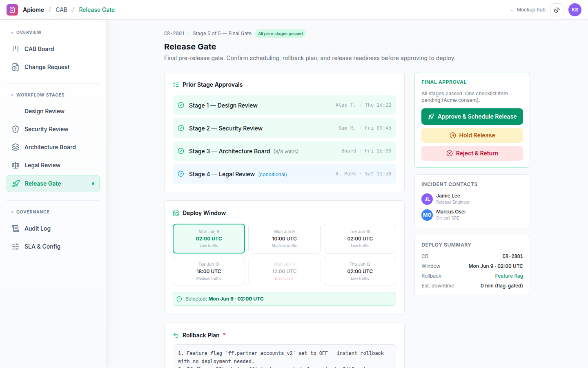Click the Rollback Plan undo arrow icon
This screenshot has width=588, height=368.
click(176, 335)
